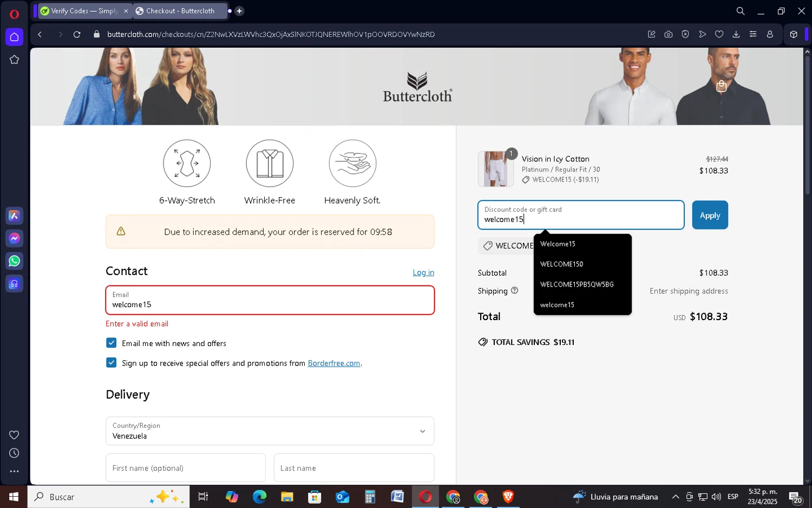
Task: Open the shopping bag icon in the banner
Action: coord(721,86)
